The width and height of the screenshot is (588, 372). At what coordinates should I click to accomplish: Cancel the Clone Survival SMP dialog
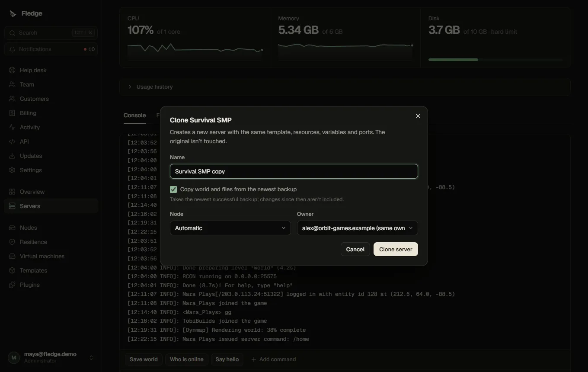point(355,249)
